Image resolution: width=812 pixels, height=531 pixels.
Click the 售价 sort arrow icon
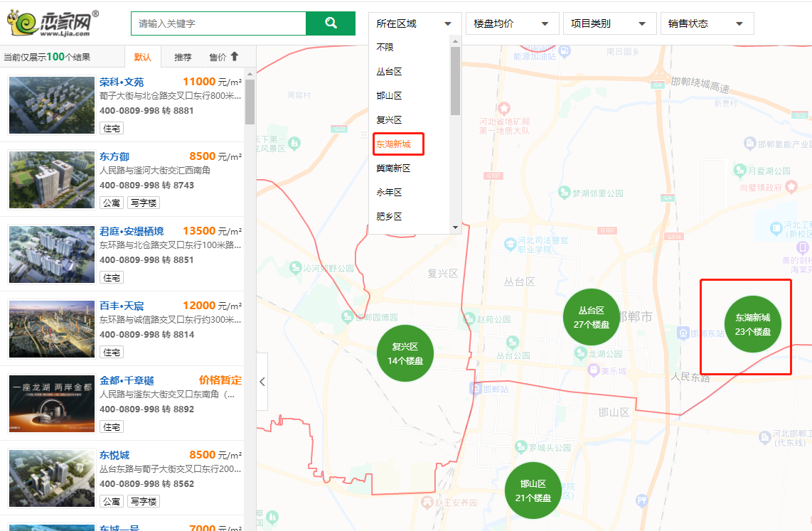point(235,56)
